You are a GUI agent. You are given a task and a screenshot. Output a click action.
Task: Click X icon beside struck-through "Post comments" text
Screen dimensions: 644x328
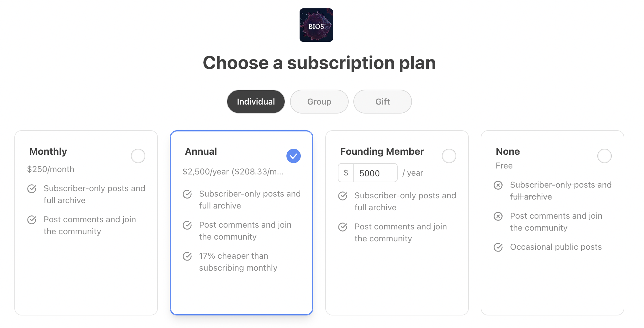click(x=498, y=216)
